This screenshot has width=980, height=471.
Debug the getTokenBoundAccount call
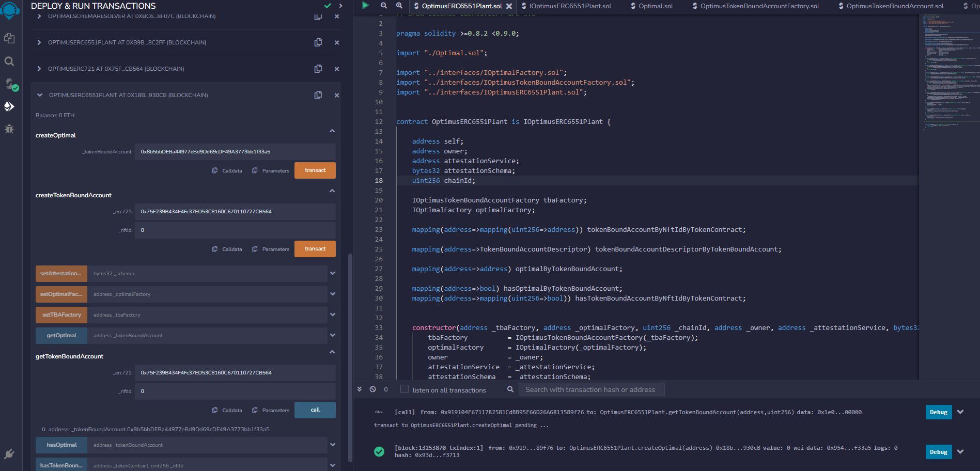click(x=939, y=412)
